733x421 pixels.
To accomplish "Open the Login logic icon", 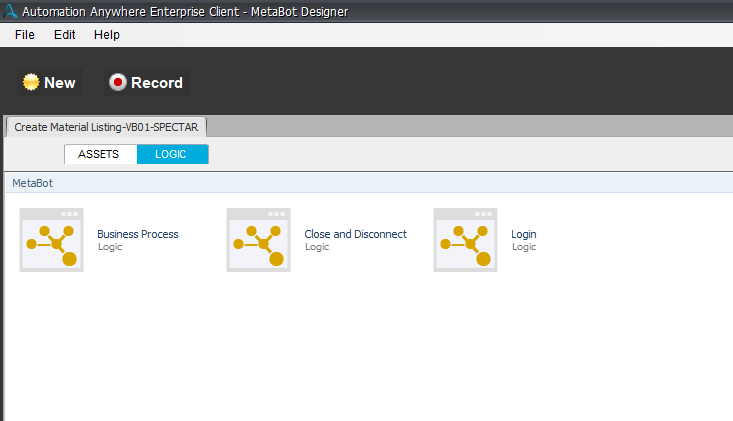I will (x=465, y=240).
